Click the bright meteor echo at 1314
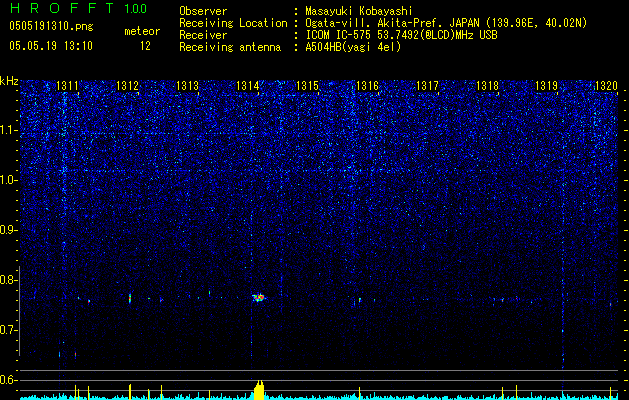629x400 pixels. click(259, 298)
